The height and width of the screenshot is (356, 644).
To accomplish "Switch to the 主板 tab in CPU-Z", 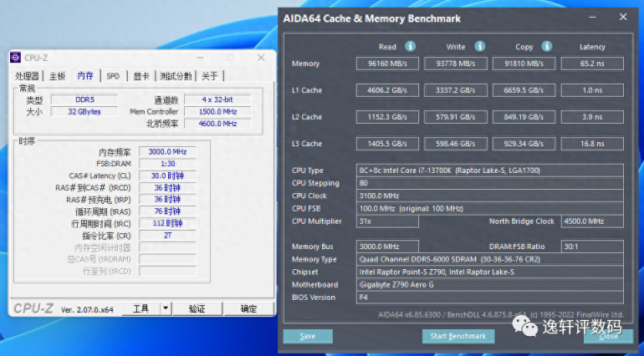I will (57, 76).
